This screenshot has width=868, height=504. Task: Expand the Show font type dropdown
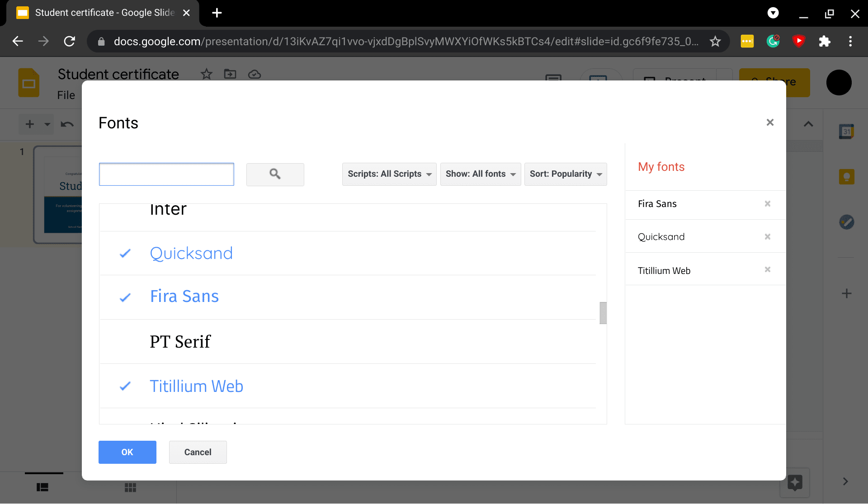pyautogui.click(x=480, y=174)
